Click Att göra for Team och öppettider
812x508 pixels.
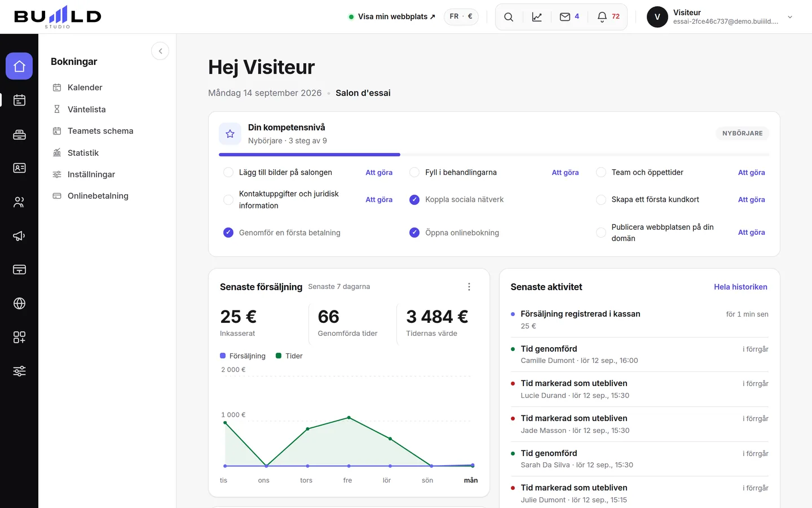[x=752, y=173]
